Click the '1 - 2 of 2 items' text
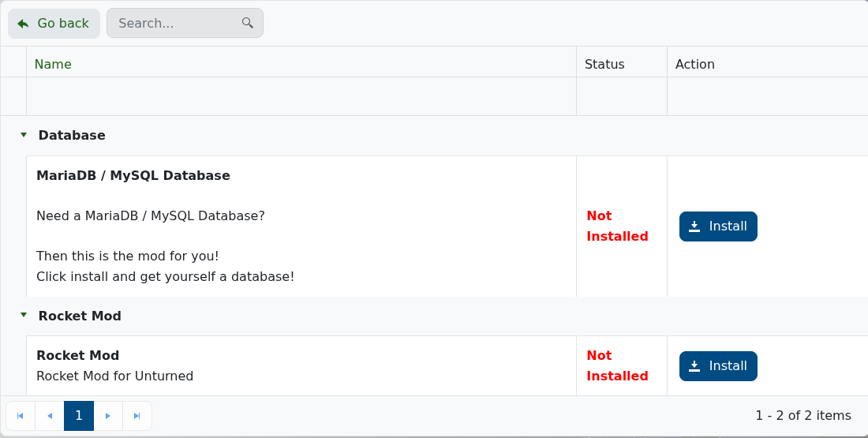 pos(803,416)
